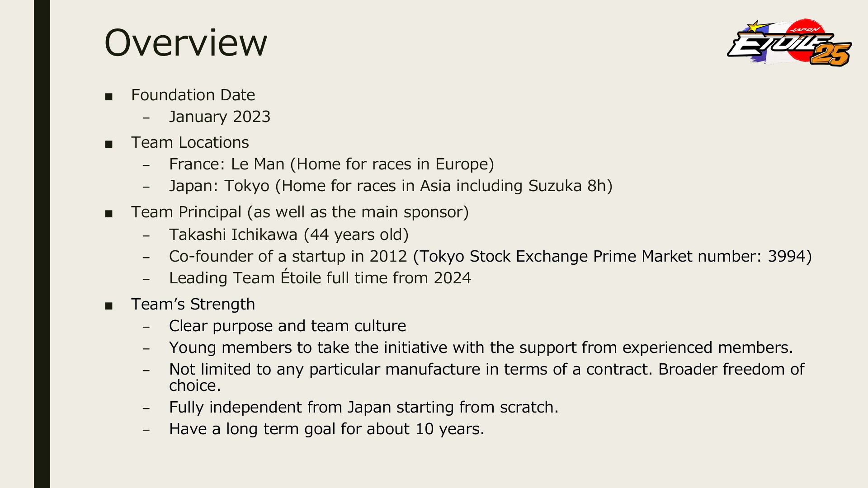The image size is (868, 488).
Task: Click the Clear purpose and team culture line
Action: [288, 326]
